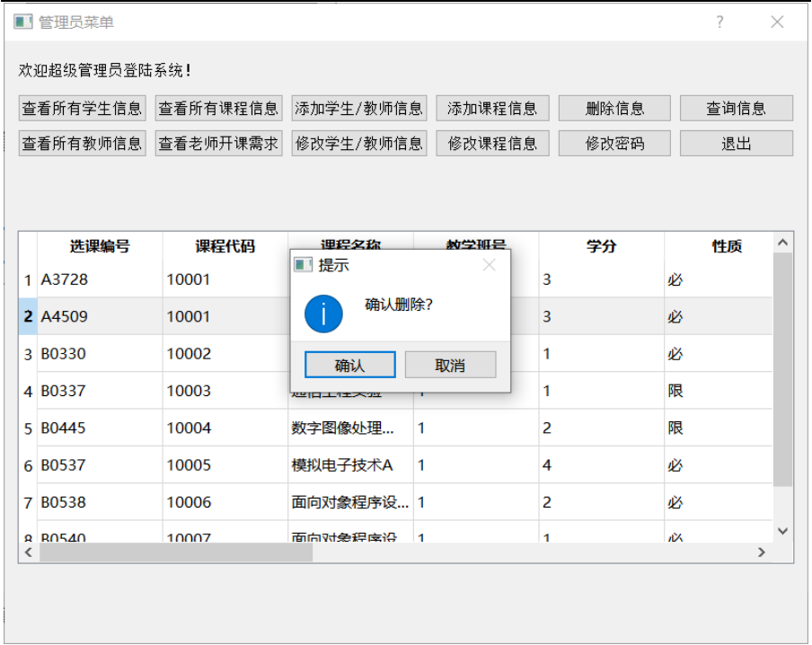The width and height of the screenshot is (812, 645).
Task: Click 退出 to exit
Action: point(737,143)
